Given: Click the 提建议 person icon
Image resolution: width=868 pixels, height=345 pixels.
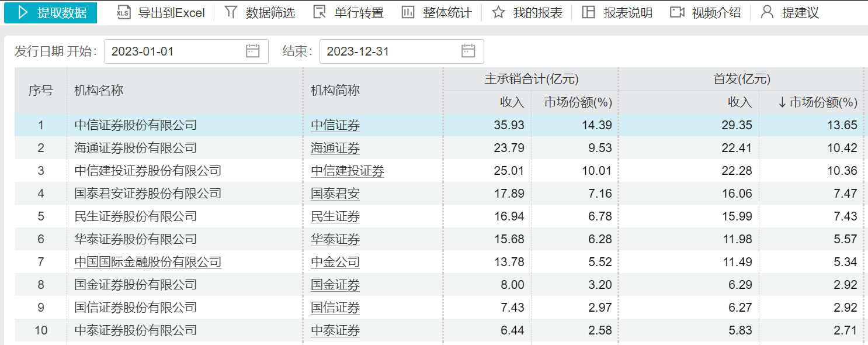Looking at the screenshot, I should tap(768, 12).
